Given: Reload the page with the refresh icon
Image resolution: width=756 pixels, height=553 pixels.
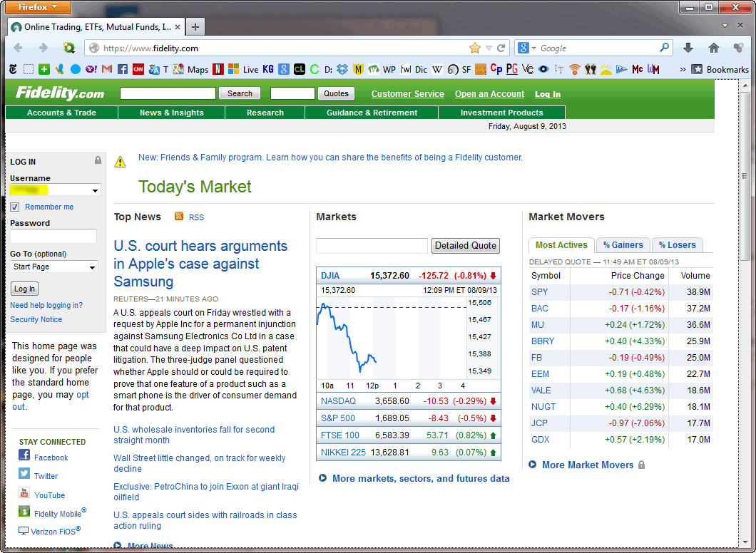Looking at the screenshot, I should coord(501,48).
